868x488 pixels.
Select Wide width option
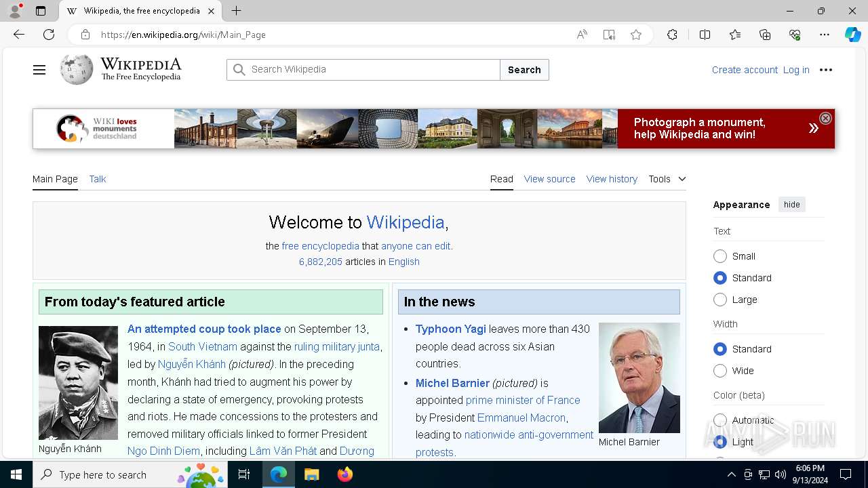[720, 371]
